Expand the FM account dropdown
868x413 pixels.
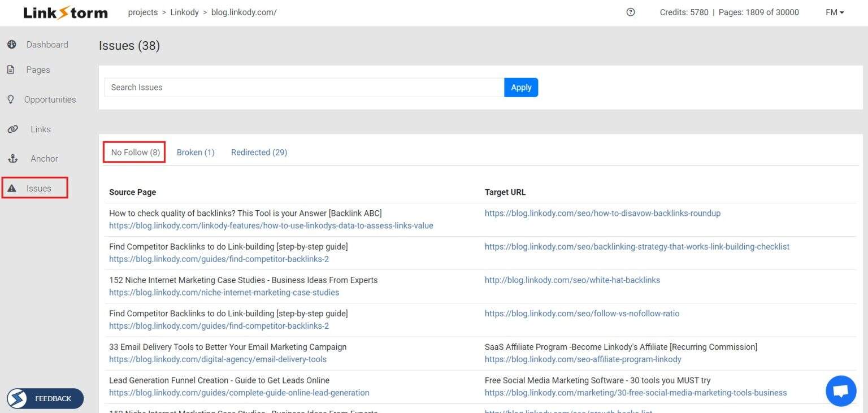pos(834,12)
